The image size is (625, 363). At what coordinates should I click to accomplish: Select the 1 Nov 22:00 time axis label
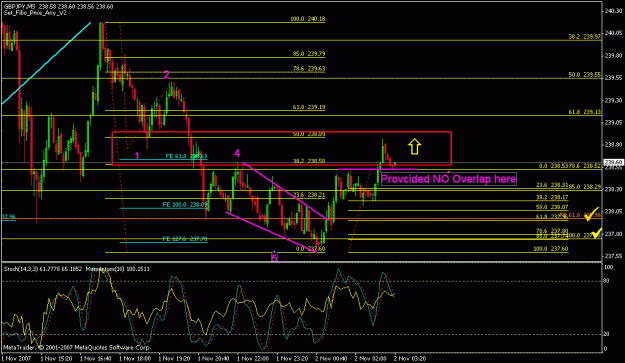point(253,359)
